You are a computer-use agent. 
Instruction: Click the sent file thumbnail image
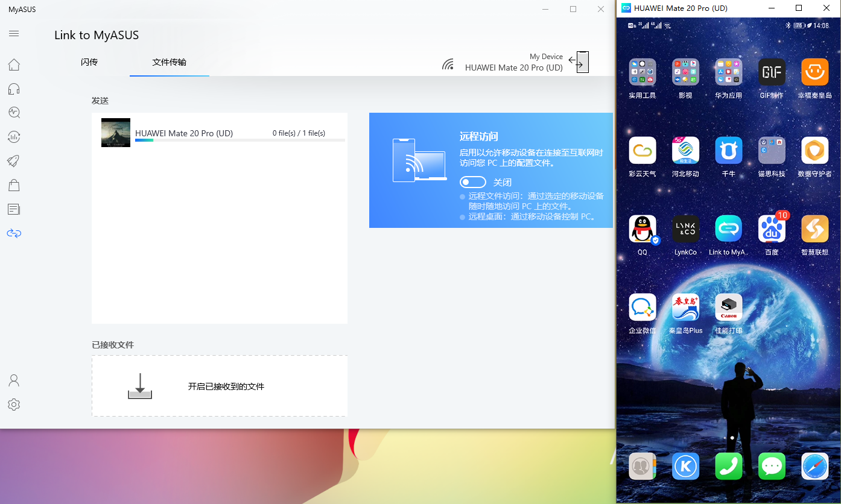(x=116, y=133)
